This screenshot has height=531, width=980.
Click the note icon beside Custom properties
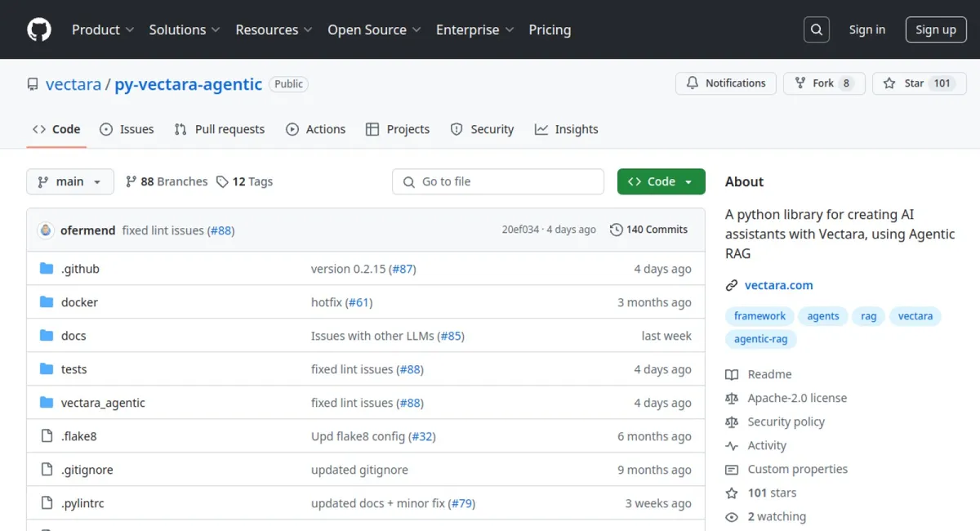tap(732, 469)
